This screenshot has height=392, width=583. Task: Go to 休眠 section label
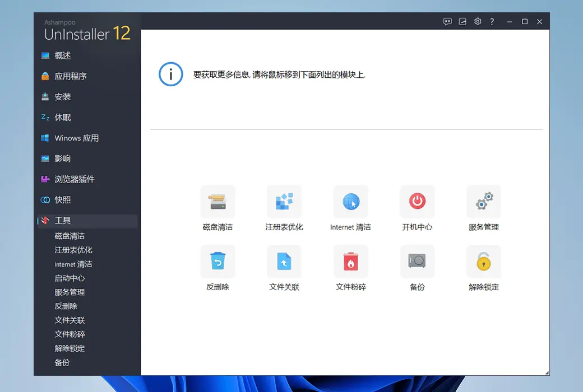(62, 118)
